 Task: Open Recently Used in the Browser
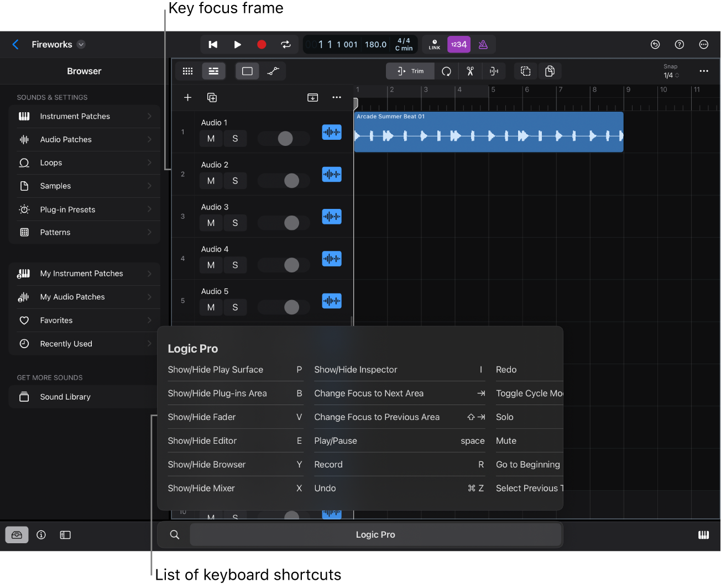tap(85, 344)
